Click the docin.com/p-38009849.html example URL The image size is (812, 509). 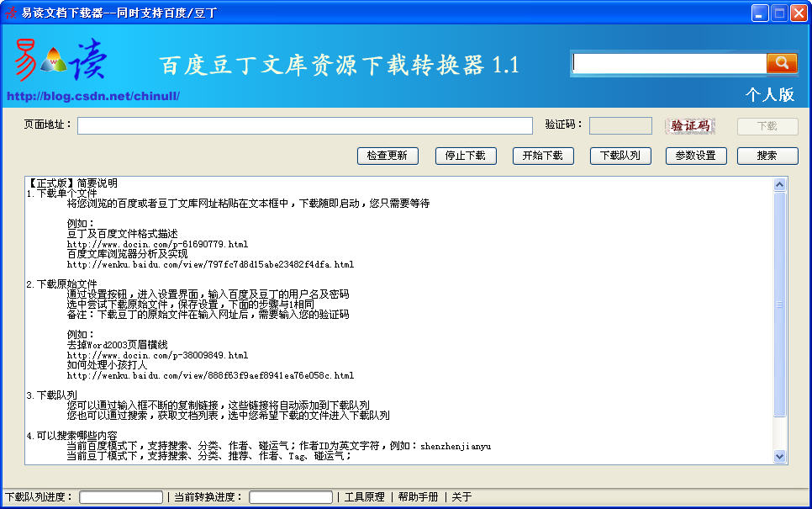(x=157, y=356)
